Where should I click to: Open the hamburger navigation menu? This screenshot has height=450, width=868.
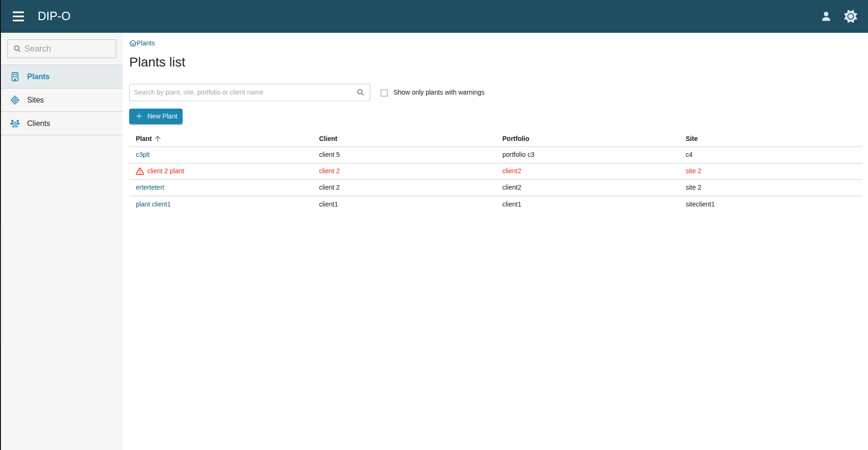(x=18, y=16)
